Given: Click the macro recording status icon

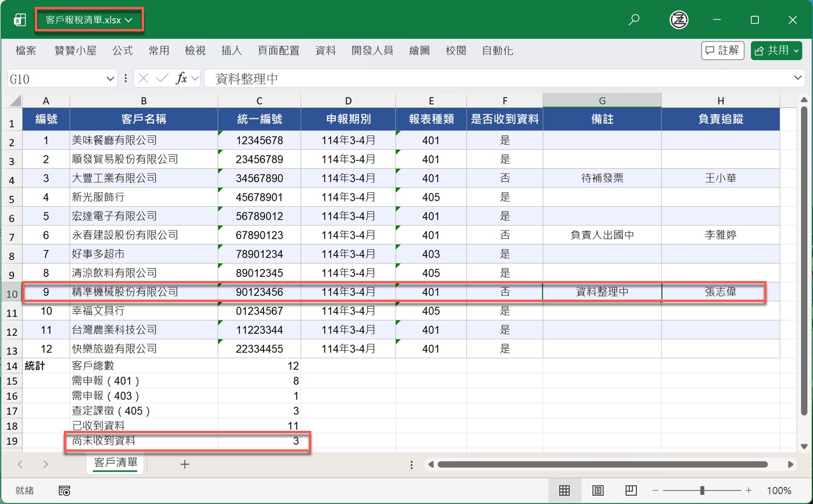Looking at the screenshot, I should pyautogui.click(x=64, y=491).
